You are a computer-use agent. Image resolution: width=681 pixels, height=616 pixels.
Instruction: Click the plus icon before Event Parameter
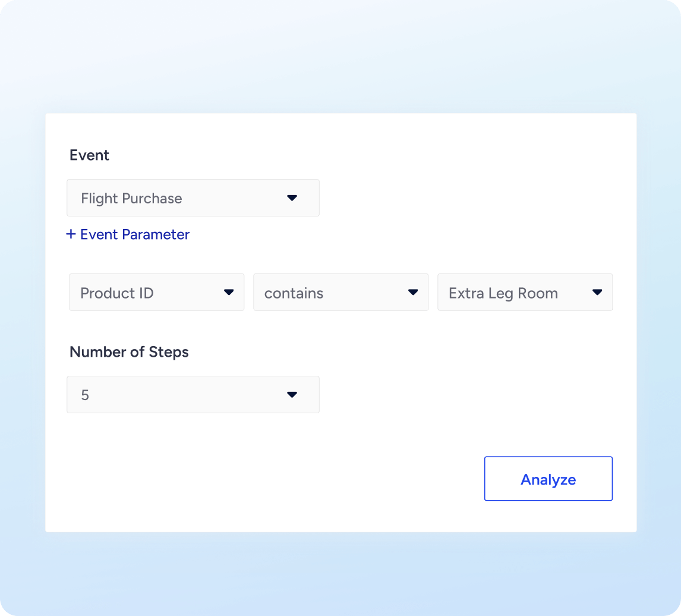point(71,234)
